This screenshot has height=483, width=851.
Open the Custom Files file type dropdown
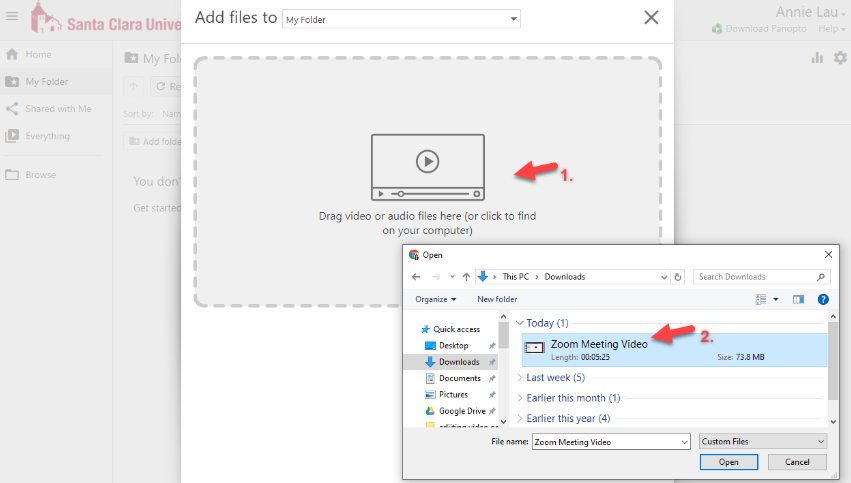(763, 441)
